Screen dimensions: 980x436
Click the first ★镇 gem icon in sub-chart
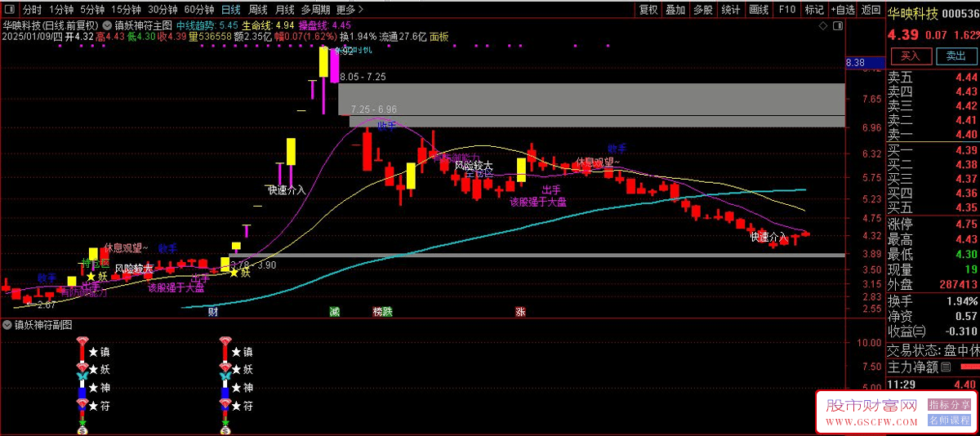[x=82, y=340]
